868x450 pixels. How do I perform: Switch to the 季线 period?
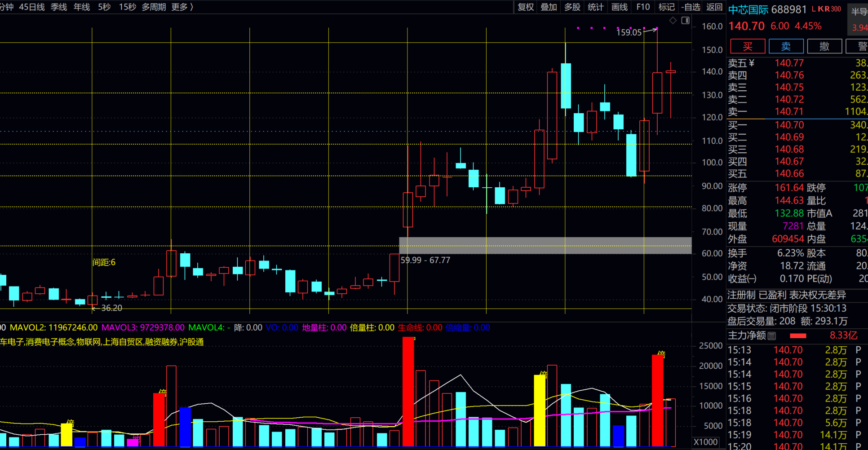pyautogui.click(x=58, y=7)
